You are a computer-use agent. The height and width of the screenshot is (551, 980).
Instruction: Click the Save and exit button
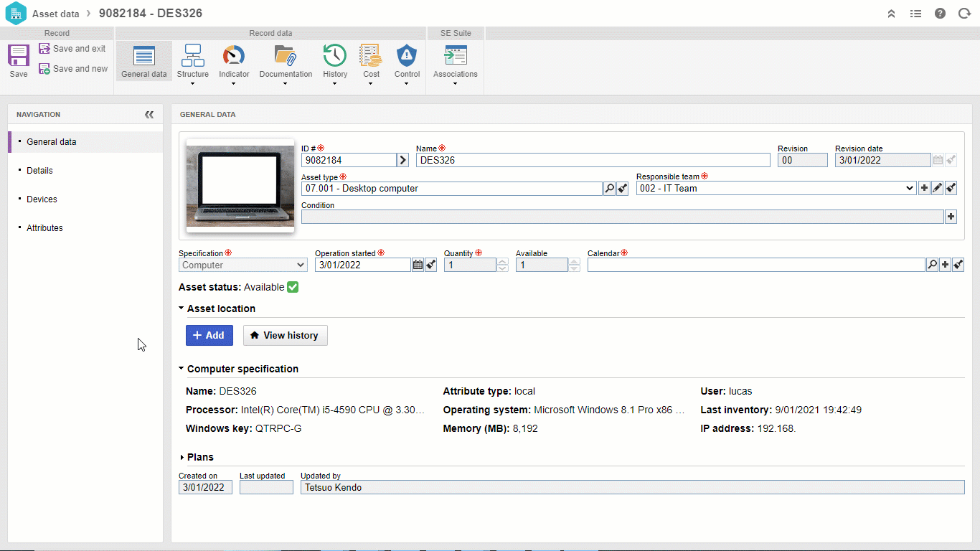pos(72,49)
